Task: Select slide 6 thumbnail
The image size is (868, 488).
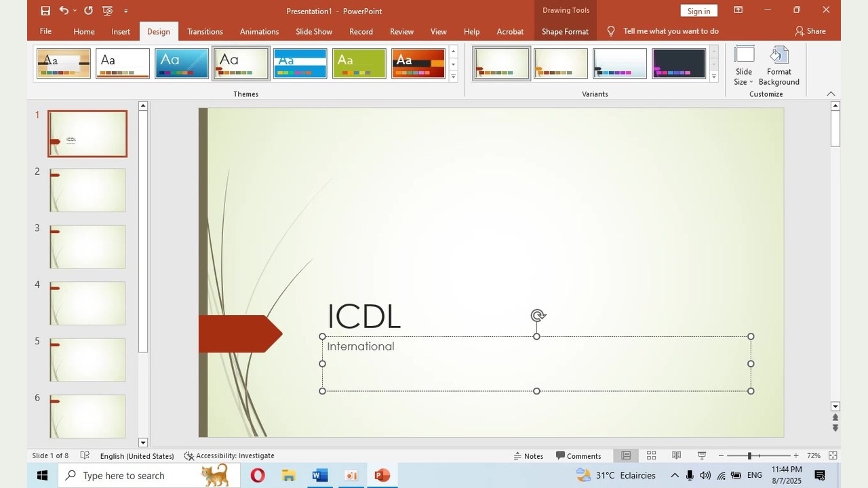Action: point(87,416)
